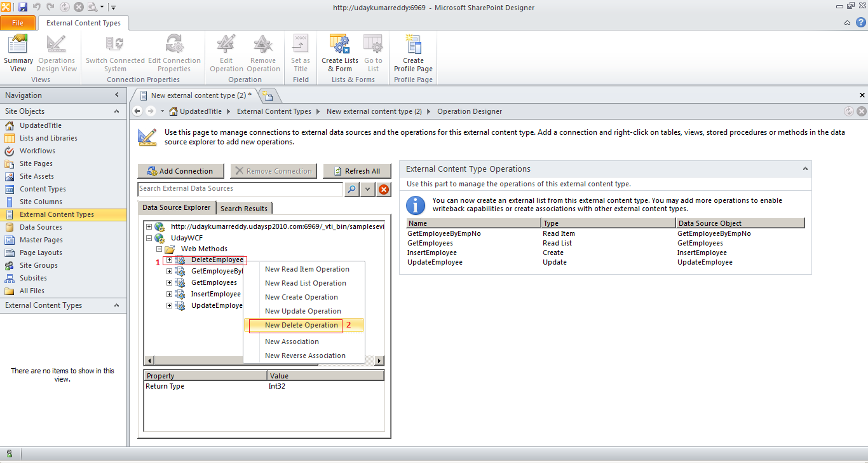
Task: Click home icon in breadcrumb
Action: click(173, 111)
